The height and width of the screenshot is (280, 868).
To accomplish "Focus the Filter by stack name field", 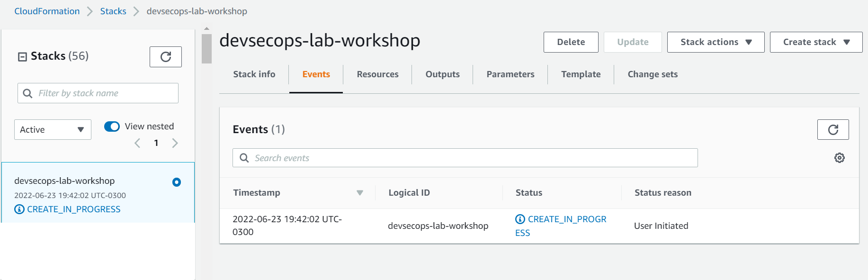I will (98, 93).
